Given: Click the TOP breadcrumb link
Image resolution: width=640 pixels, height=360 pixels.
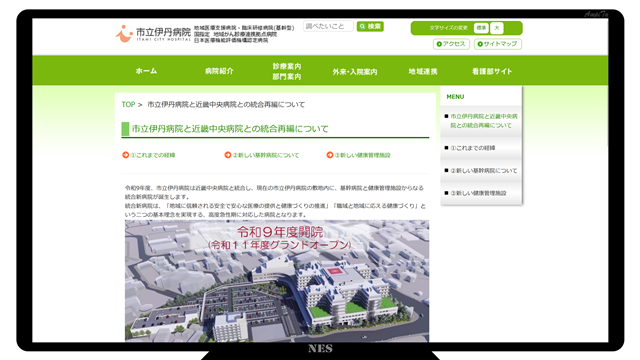Looking at the screenshot, I should tap(128, 104).
